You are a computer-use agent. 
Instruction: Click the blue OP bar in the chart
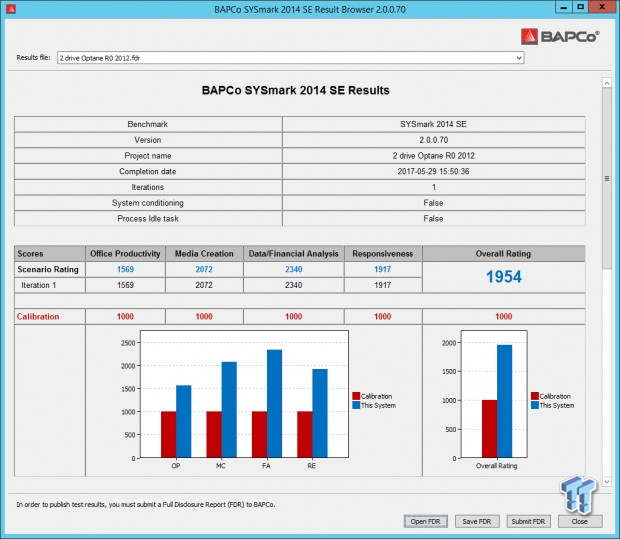click(x=183, y=422)
